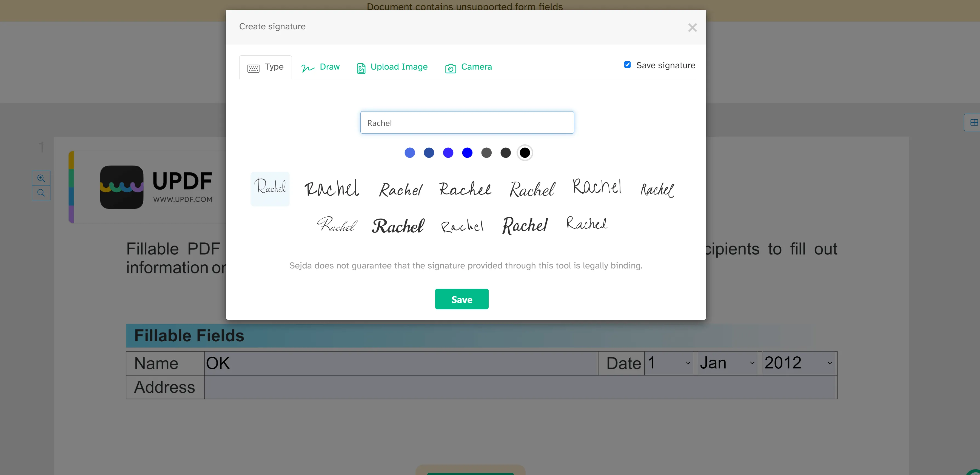Clear the signature name input field
Image resolution: width=980 pixels, height=475 pixels.
click(467, 122)
